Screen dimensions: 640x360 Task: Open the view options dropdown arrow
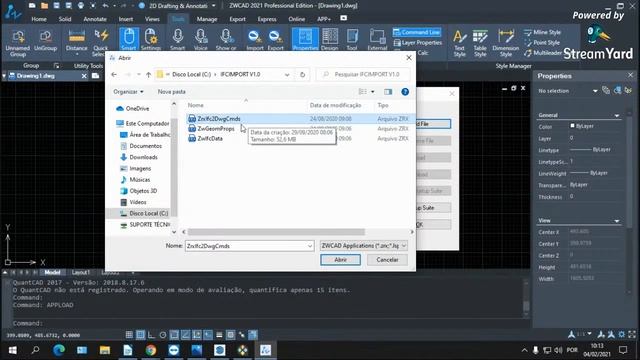(x=373, y=92)
